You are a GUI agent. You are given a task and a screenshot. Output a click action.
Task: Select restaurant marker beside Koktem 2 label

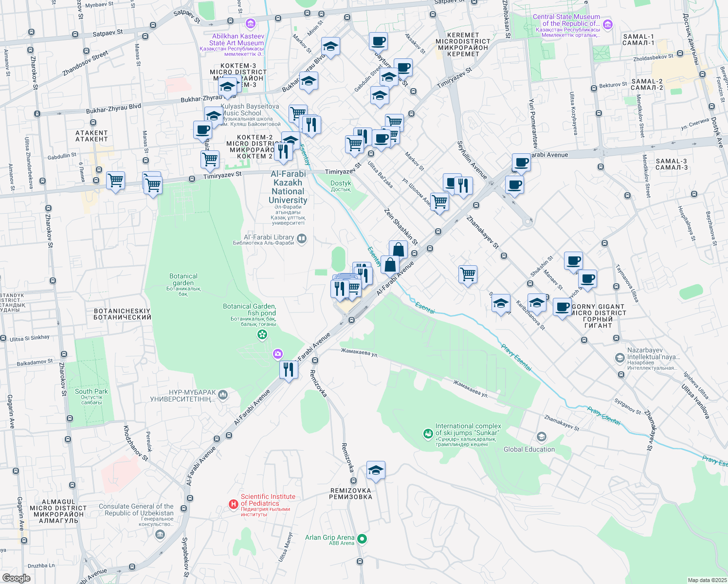pyautogui.click(x=283, y=152)
